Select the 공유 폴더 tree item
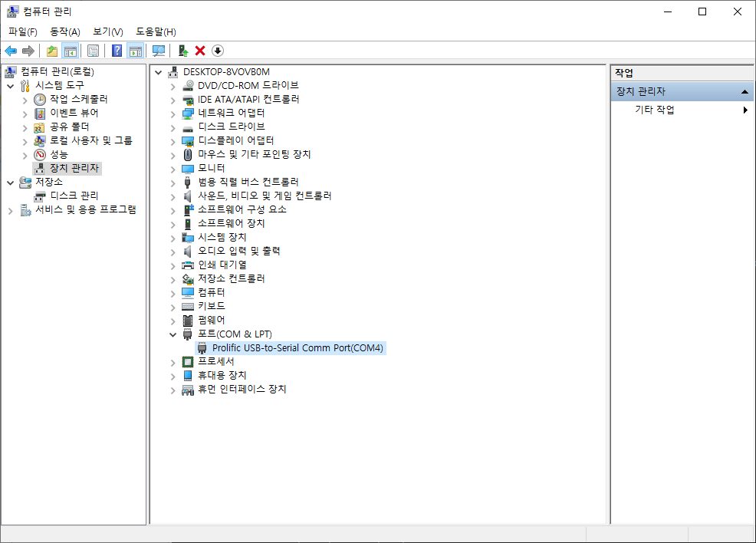The width and height of the screenshot is (756, 543). [x=70, y=127]
